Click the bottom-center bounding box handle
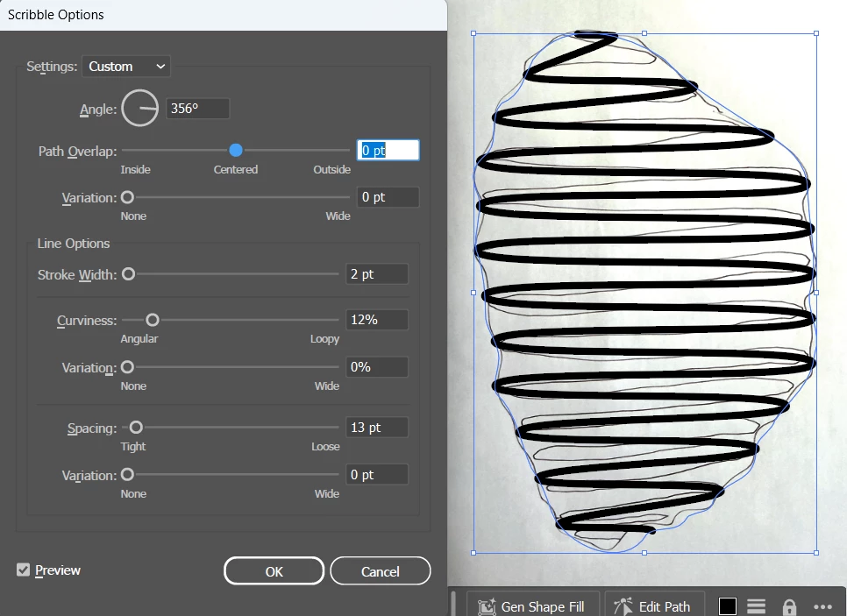The height and width of the screenshot is (616, 847). coord(644,553)
